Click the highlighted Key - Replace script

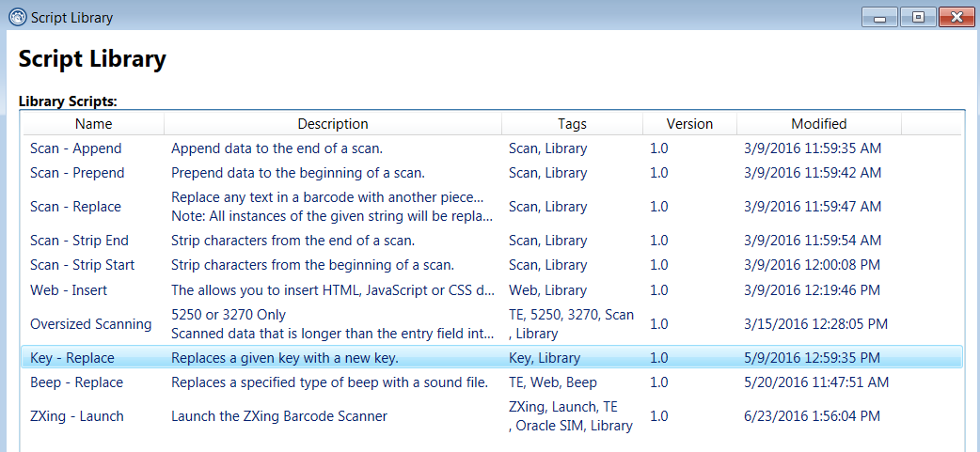(71, 358)
